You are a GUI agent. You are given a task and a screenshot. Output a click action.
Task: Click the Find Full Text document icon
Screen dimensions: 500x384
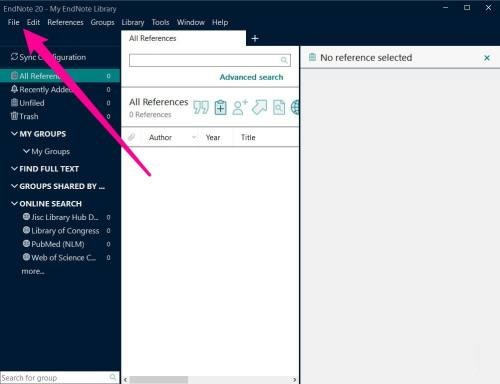279,107
